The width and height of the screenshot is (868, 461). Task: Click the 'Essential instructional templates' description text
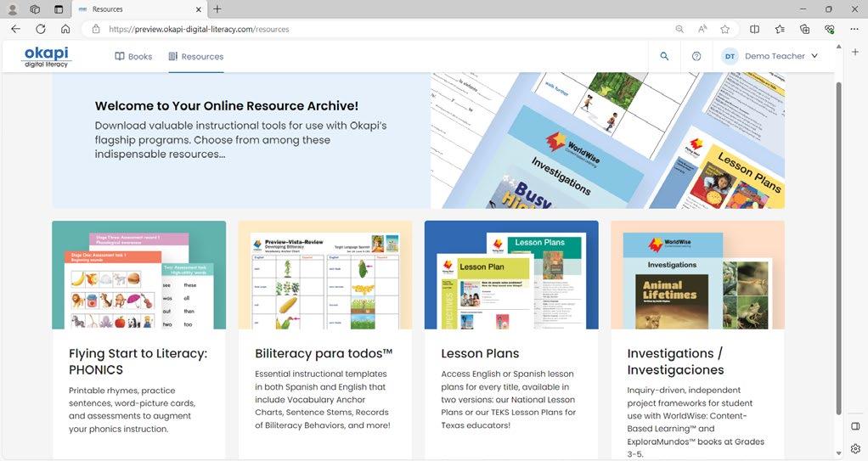pyautogui.click(x=322, y=400)
